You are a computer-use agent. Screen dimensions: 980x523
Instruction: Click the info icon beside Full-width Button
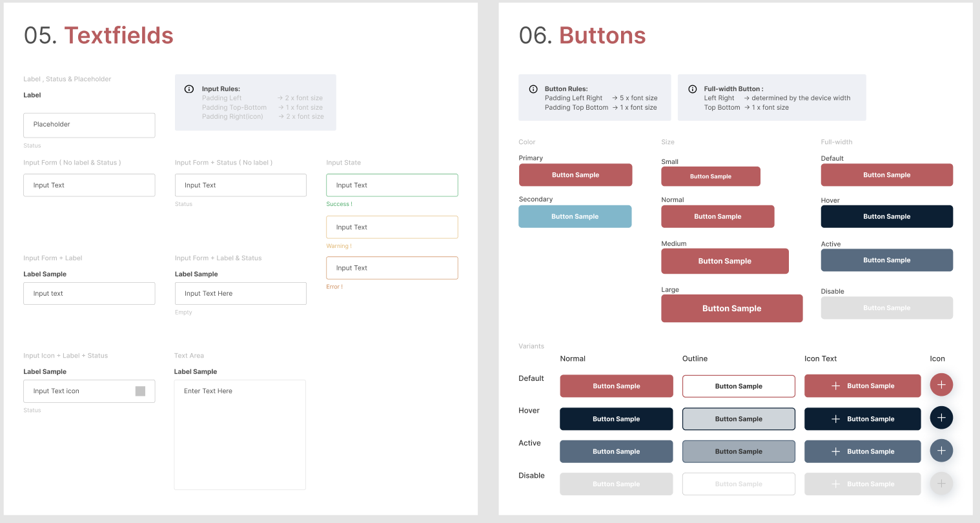[693, 89]
